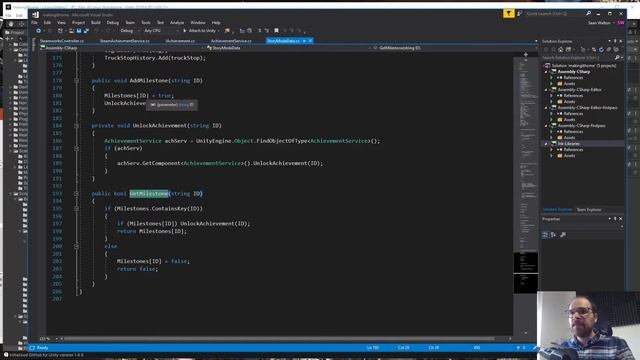Click the Save icon in toolbar

point(79,31)
